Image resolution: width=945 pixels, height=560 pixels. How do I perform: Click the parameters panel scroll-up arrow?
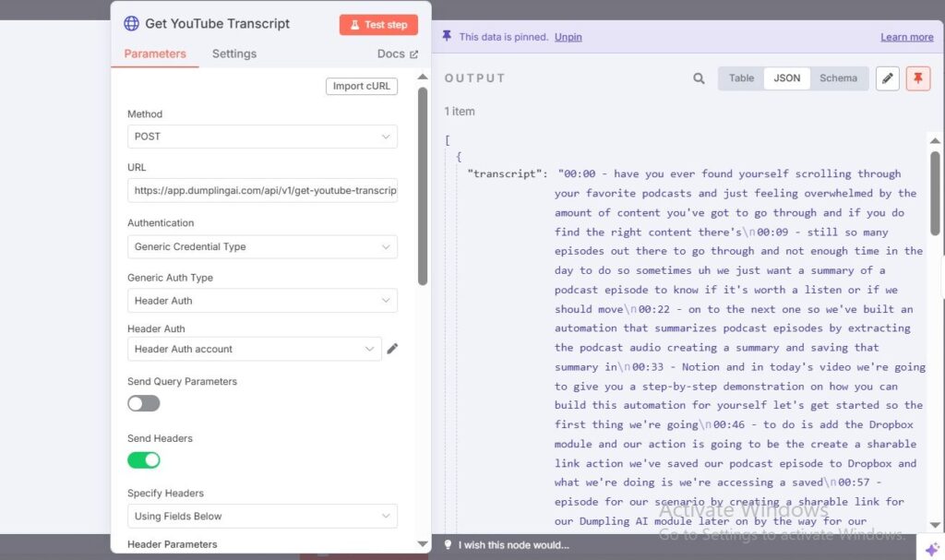pos(423,77)
